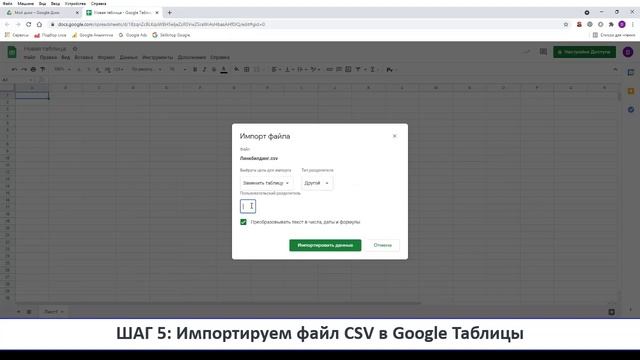This screenshot has height=360, width=640.
Task: Open the Формат menu in Google Sheets
Action: point(106,58)
